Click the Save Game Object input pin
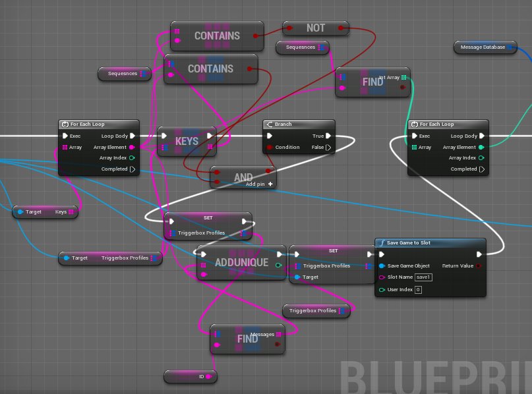Viewport: 532px width, 394px height. pyautogui.click(x=382, y=266)
